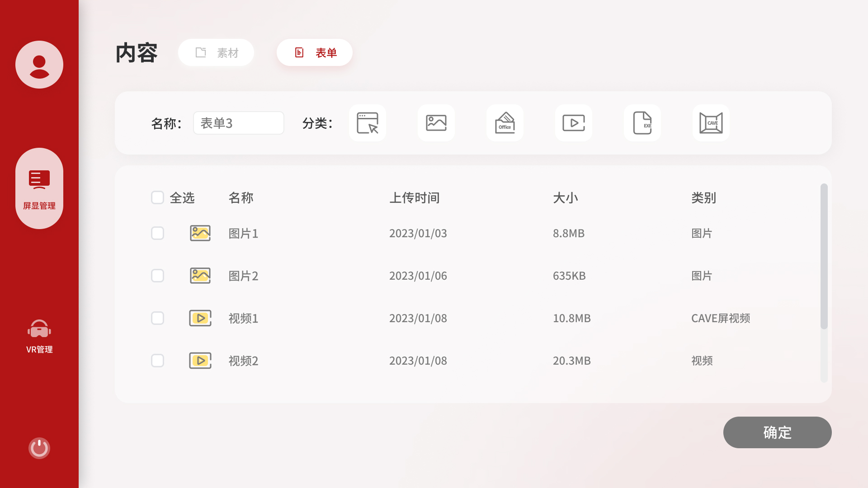
Task: Open the user profile avatar
Action: point(39,64)
